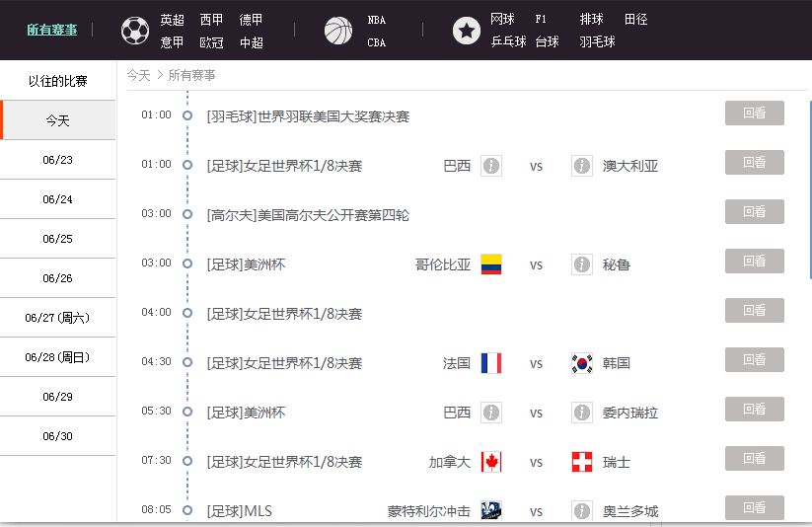The height and width of the screenshot is (527, 812).
Task: Select date 06/29 in sidebar
Action: [x=57, y=397]
